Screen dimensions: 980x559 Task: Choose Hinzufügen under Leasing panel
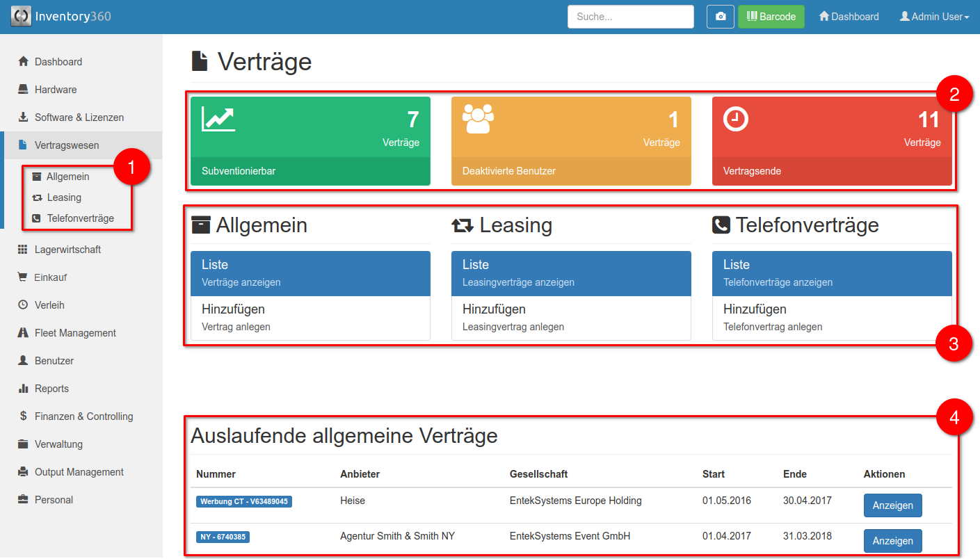(x=570, y=317)
